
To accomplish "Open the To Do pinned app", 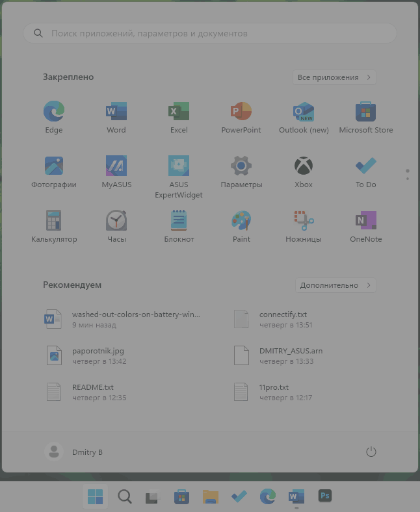I will point(366,172).
